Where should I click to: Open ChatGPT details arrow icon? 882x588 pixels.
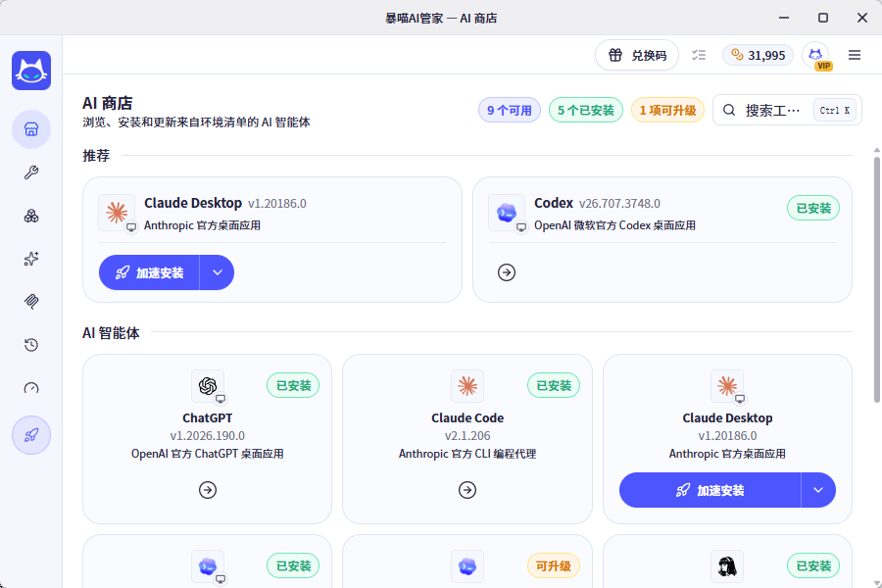click(x=208, y=490)
